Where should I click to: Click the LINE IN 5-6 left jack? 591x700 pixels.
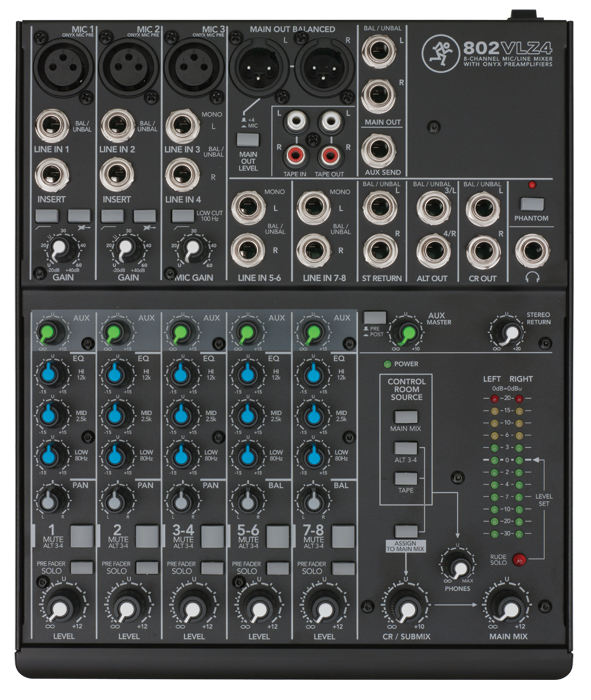[248, 208]
